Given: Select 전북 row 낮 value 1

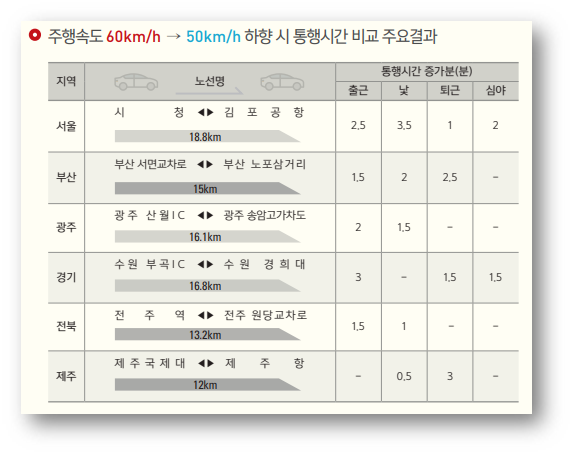Looking at the screenshot, I should click(x=404, y=326).
